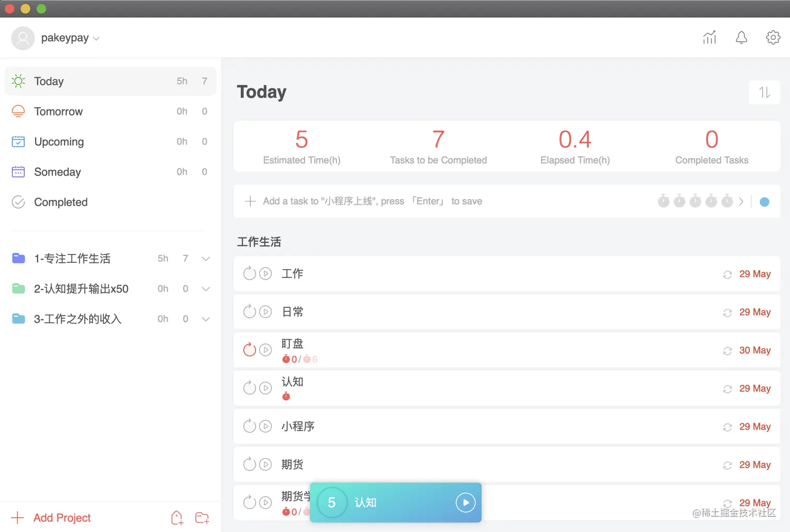Screen dimensions: 790x532
Task: Expand the 2-认知提升输出x50 project chevron
Action: point(206,289)
